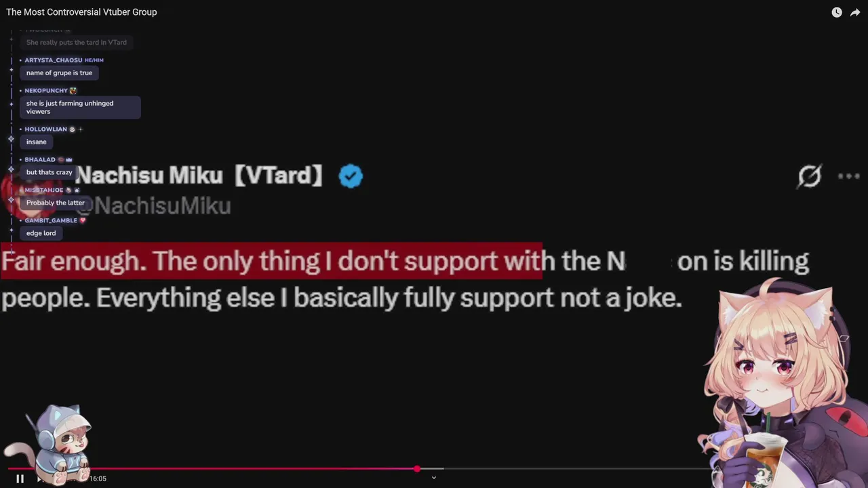
Task: Skip to next video button
Action: click(x=40, y=479)
